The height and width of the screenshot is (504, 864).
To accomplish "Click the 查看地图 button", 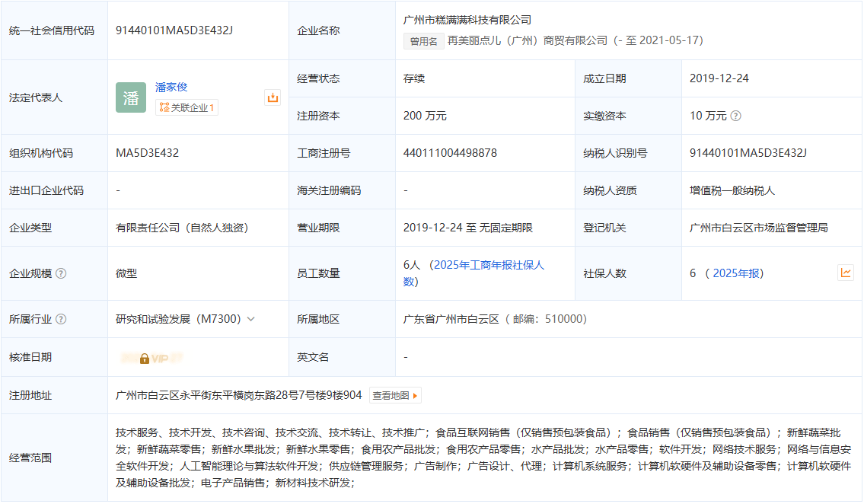I will coord(395,395).
